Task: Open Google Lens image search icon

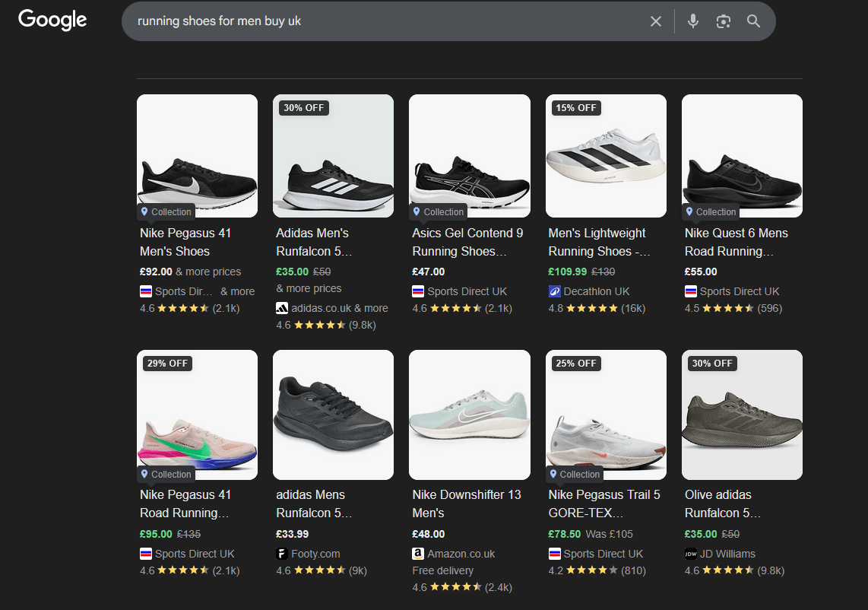Action: pos(723,21)
